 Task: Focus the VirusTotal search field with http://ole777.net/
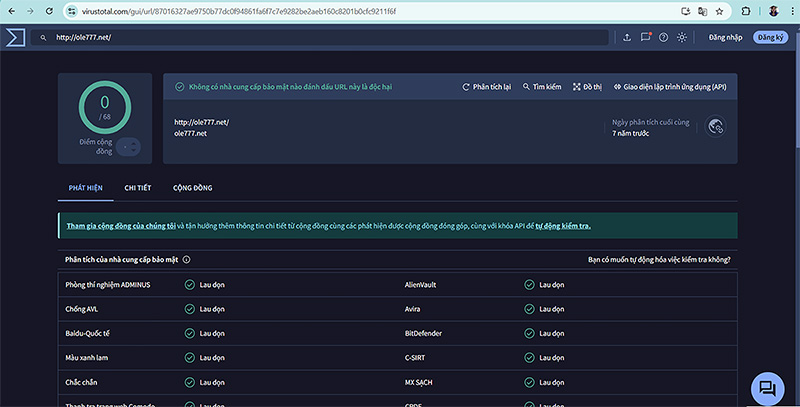point(319,37)
